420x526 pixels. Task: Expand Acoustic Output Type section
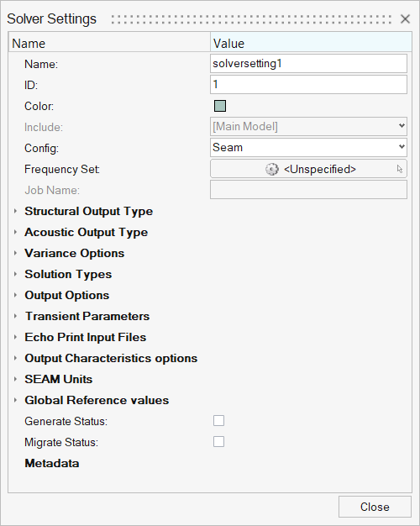(15, 232)
